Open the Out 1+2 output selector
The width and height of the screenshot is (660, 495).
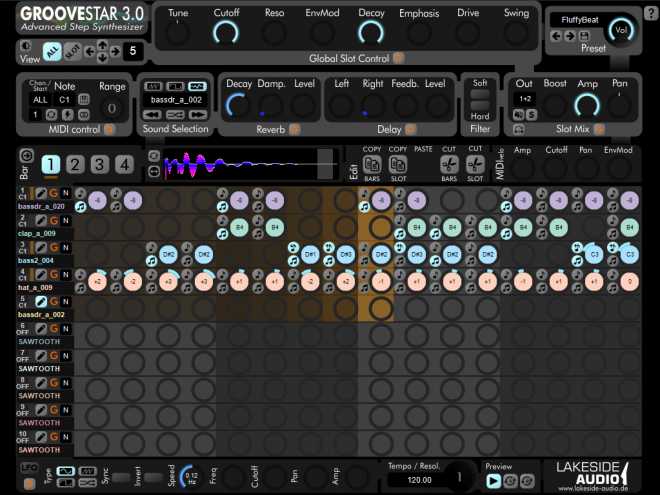525,99
